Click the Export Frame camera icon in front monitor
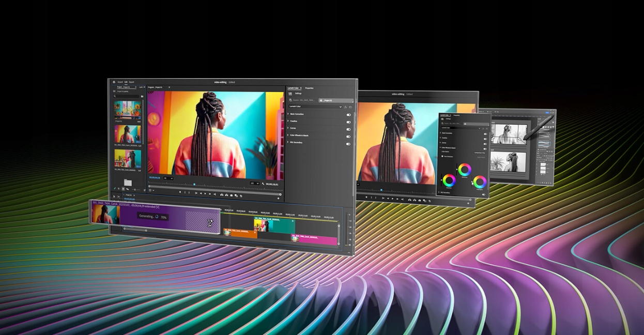The width and height of the screenshot is (644, 335). [233, 195]
